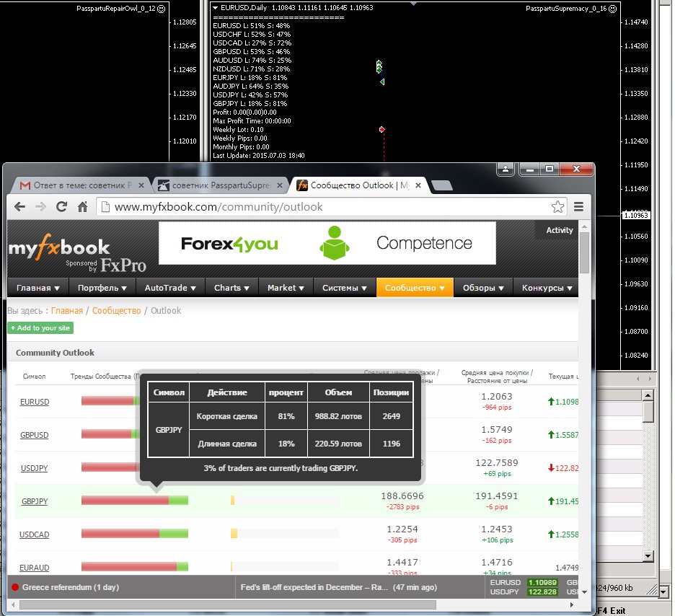Screen dimensions: 675x616
Task: Click the myfxbook logo
Action: click(59, 247)
